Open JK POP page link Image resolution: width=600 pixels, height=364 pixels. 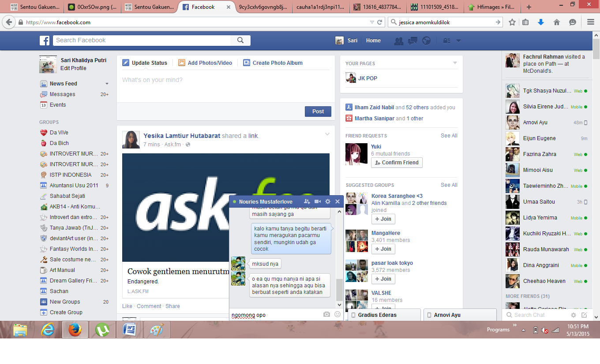(x=367, y=78)
